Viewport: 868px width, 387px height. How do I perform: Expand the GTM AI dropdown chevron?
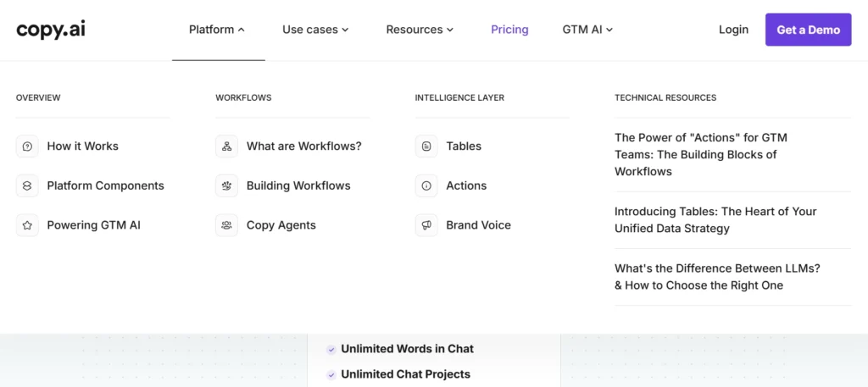pyautogui.click(x=609, y=30)
